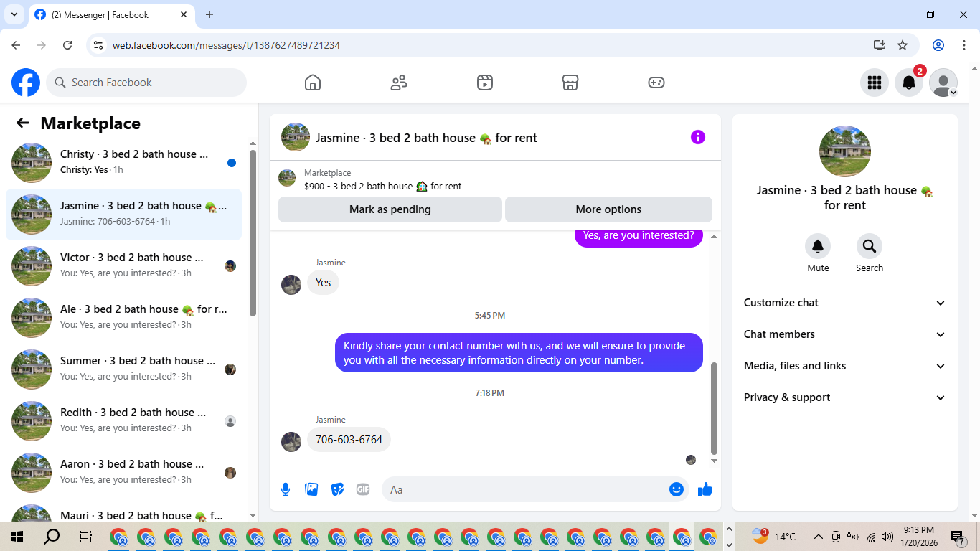This screenshot has width=980, height=551.
Task: Click the browser address bar URL
Action: (x=226, y=45)
